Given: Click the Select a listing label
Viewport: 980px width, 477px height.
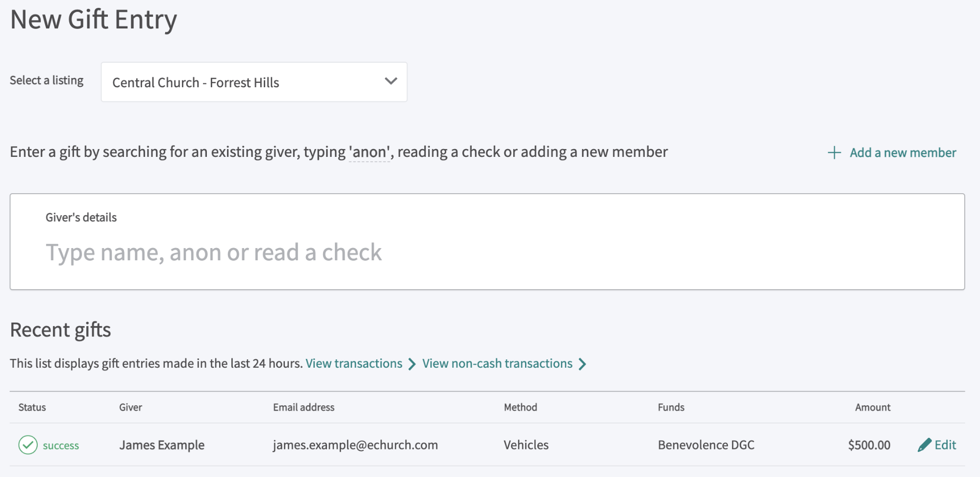Looking at the screenshot, I should (47, 80).
